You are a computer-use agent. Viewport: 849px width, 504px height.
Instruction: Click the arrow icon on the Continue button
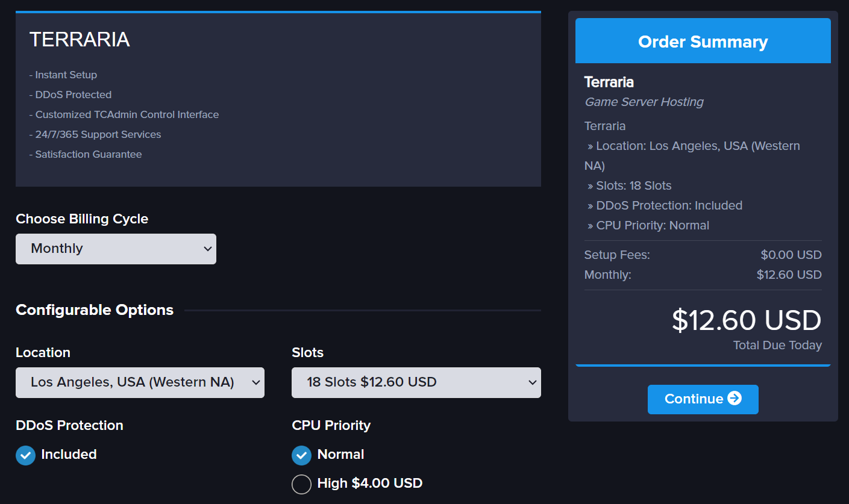pyautogui.click(x=735, y=399)
